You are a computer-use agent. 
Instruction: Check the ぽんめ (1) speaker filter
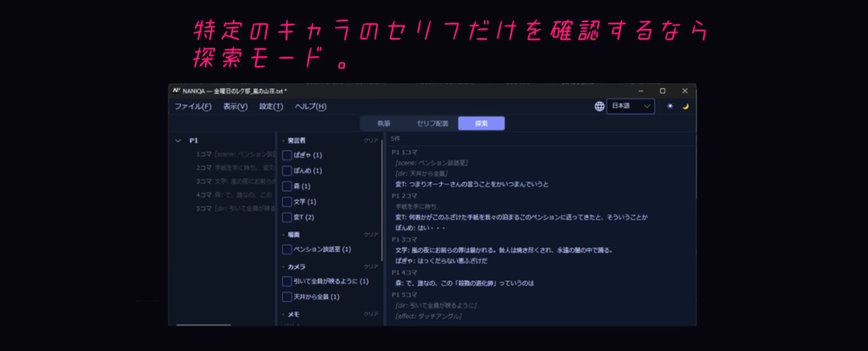pyautogui.click(x=287, y=170)
